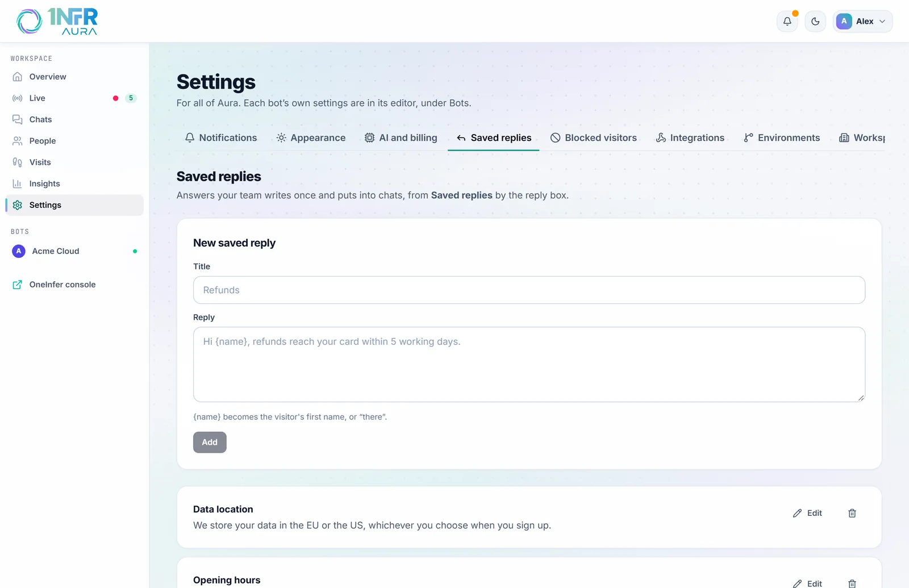909x588 pixels.
Task: Click the People users icon
Action: (x=18, y=141)
